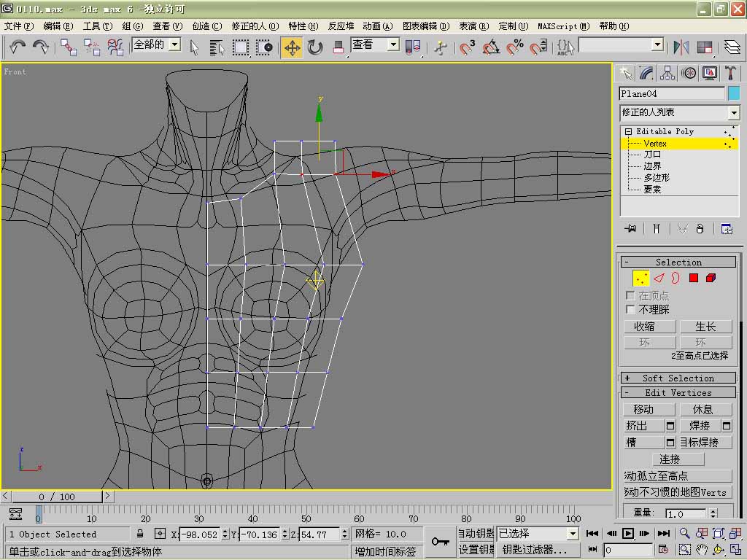Open the Layer Manager icon

[732, 47]
